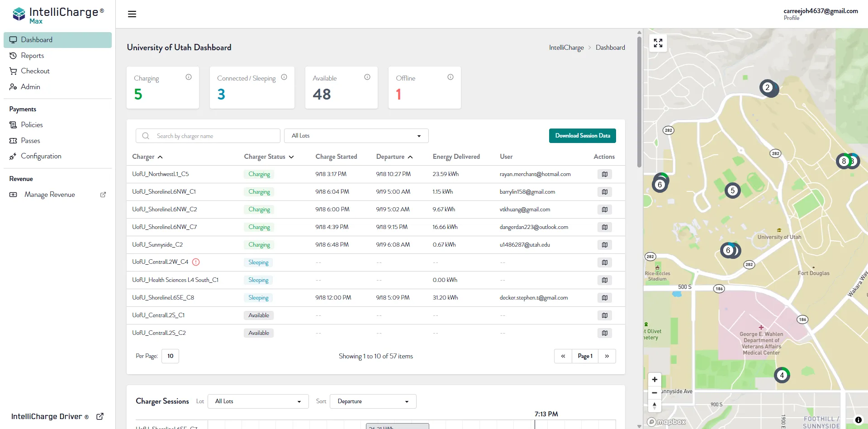The image size is (868, 429).
Task: Click the Page 1 button
Action: click(x=585, y=356)
